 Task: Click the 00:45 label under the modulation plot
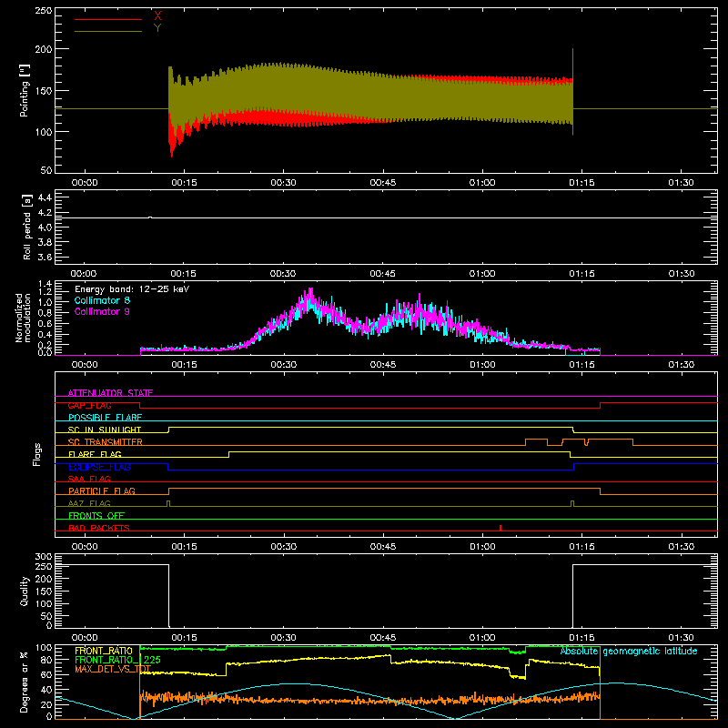382,365
